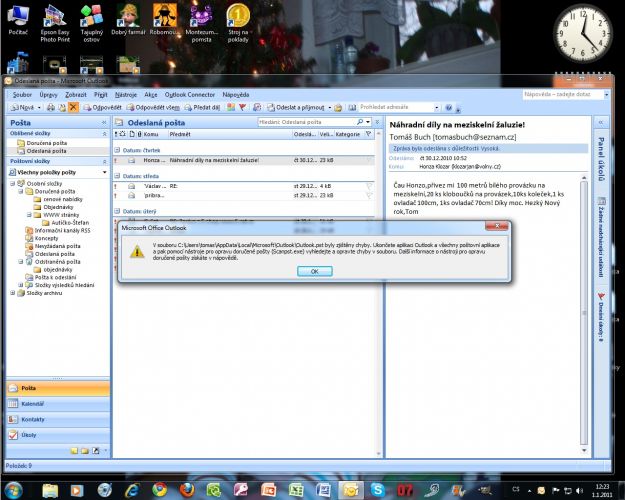Open the Odeslat a přijmout dropdown arrow
625x500 pixels.
330,108
